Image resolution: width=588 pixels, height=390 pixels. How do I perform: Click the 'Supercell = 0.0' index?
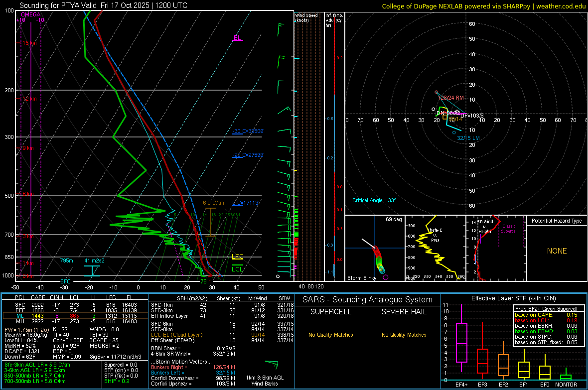[121, 365]
